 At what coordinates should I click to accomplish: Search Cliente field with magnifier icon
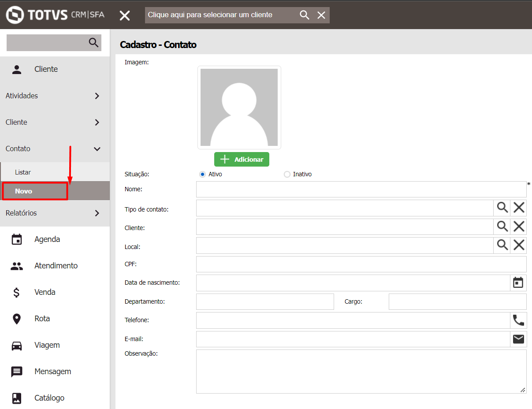tap(502, 227)
